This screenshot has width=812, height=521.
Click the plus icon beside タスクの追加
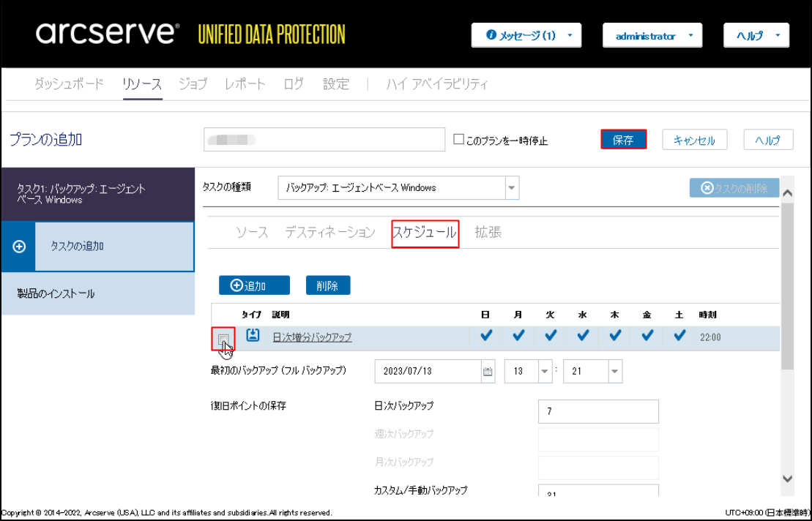coord(20,247)
